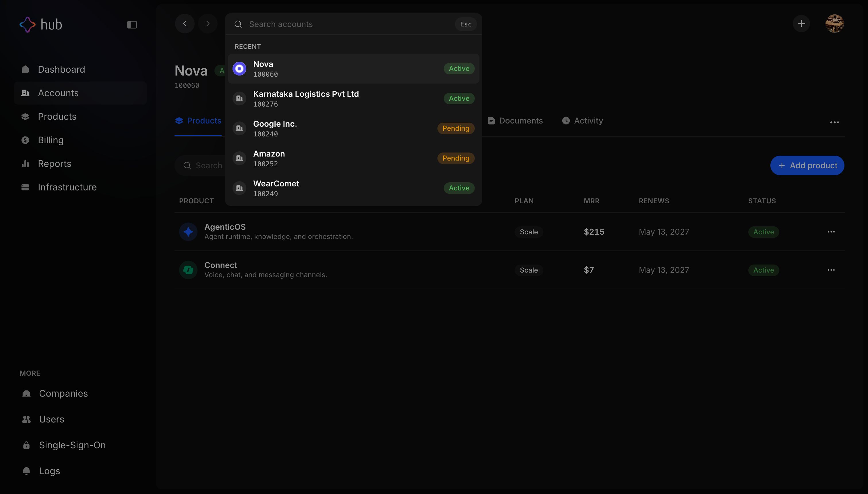Select Google Inc. in recent accounts
868x494 pixels.
tap(353, 129)
